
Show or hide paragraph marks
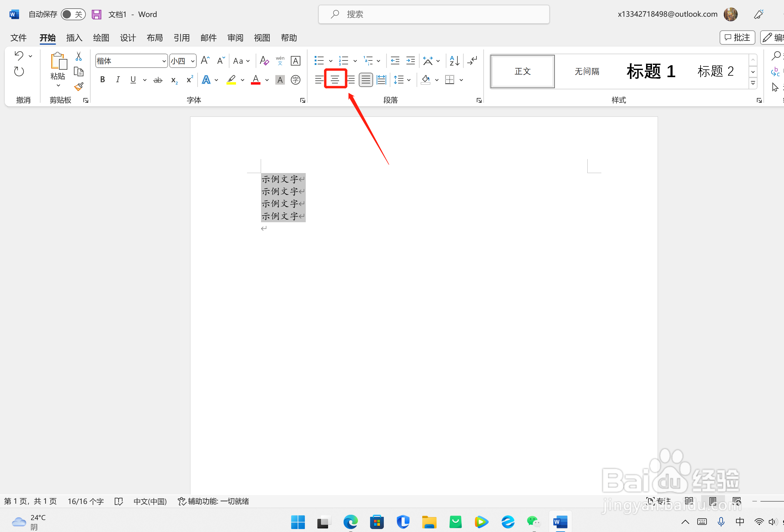tap(472, 61)
